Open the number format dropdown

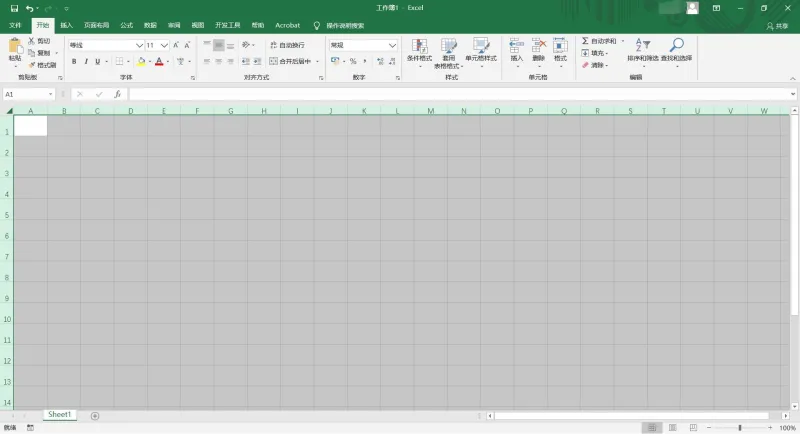click(392, 45)
